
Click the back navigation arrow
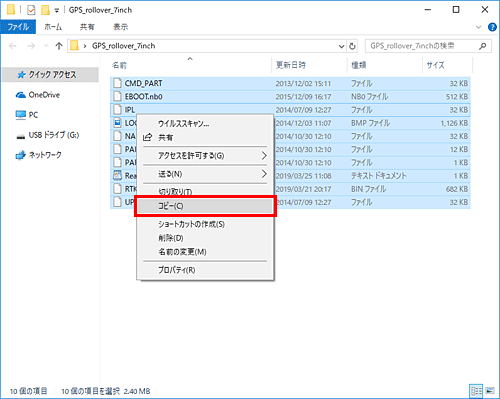13,46
